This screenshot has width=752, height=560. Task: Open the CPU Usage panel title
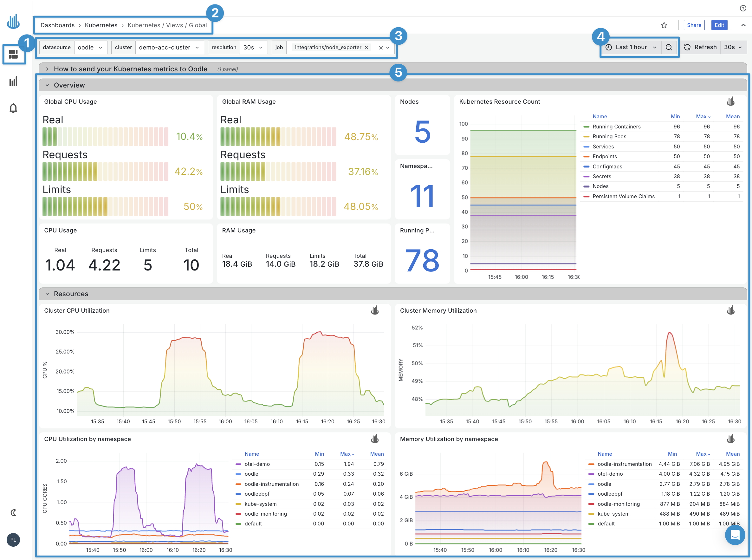coord(60,230)
